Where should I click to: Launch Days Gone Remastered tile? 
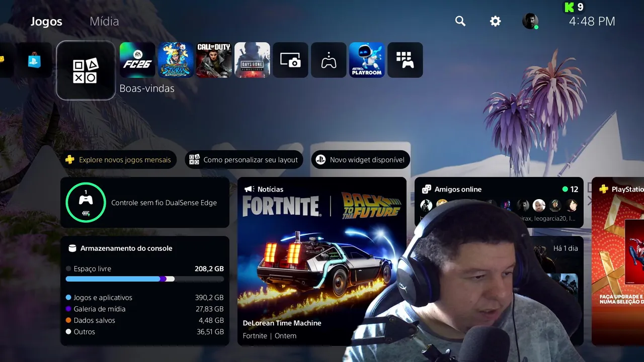(x=252, y=60)
